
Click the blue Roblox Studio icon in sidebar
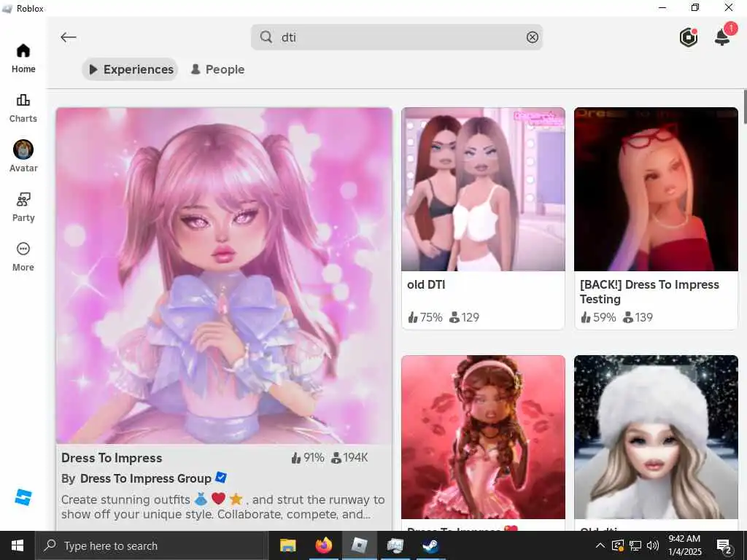[x=23, y=497]
